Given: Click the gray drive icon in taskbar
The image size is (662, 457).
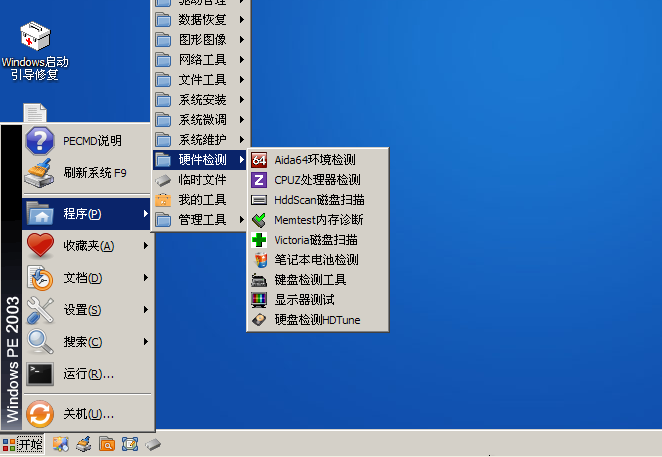Looking at the screenshot, I should (153, 444).
